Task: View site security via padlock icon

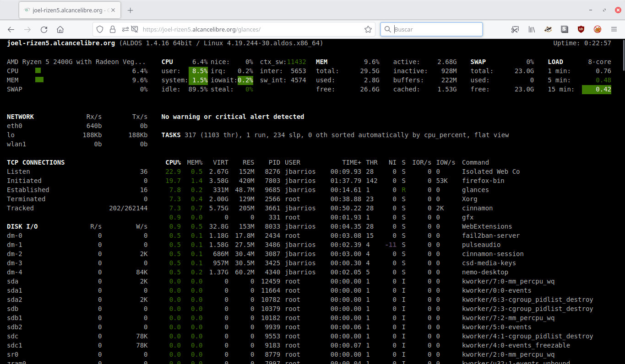Action: tap(112, 29)
